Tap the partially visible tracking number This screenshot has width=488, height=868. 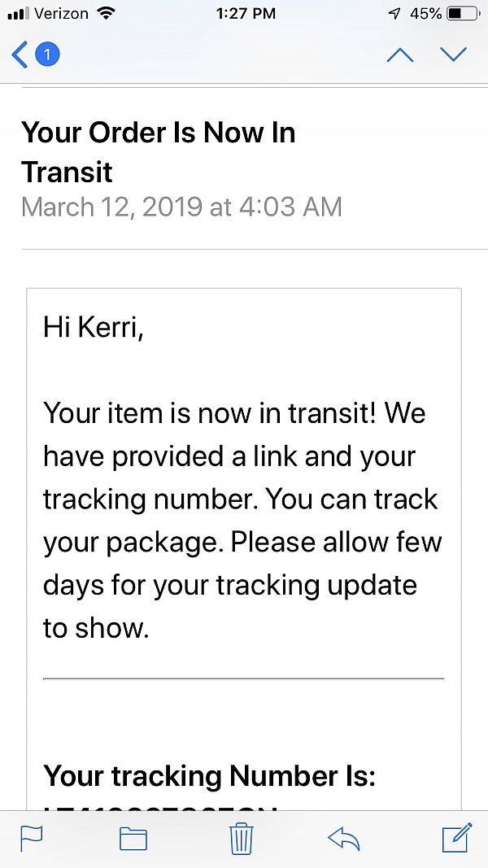160,806
